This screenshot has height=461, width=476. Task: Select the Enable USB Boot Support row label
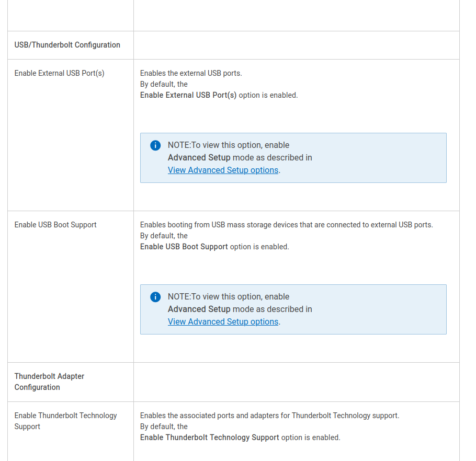point(55,225)
